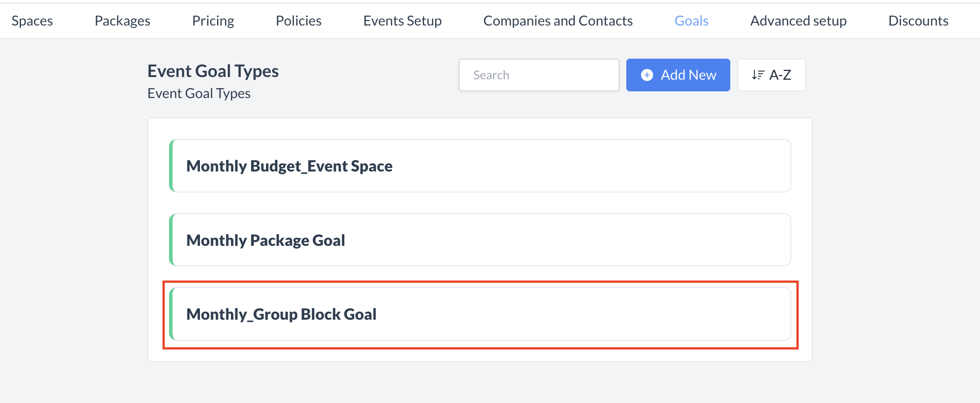Viewport: 980px width, 403px height.
Task: Click the plus icon on Add New
Action: [x=647, y=75]
